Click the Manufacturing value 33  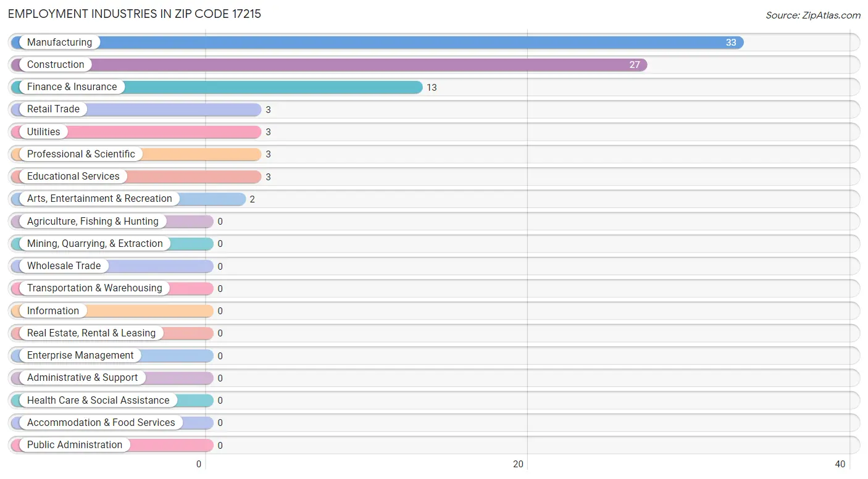click(731, 43)
